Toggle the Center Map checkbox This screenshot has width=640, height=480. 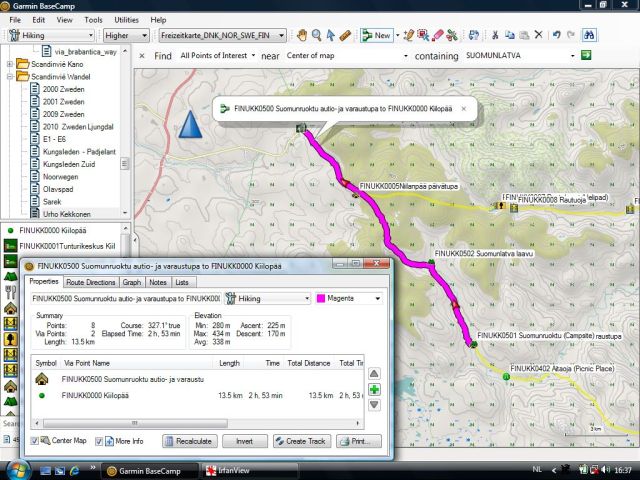pos(35,441)
